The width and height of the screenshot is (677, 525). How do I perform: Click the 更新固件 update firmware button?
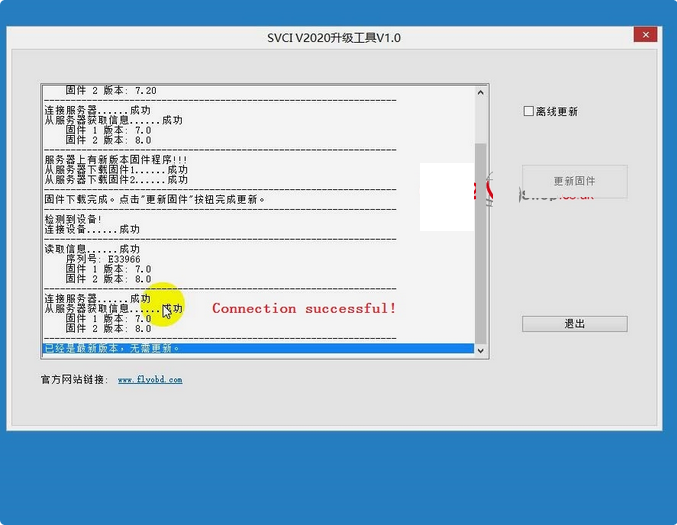pos(575,181)
